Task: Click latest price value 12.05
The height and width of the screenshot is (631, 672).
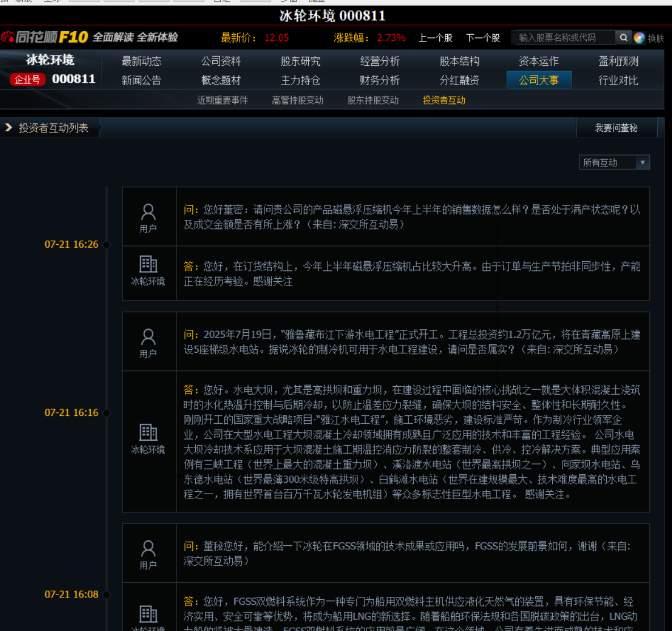Action: (x=276, y=37)
